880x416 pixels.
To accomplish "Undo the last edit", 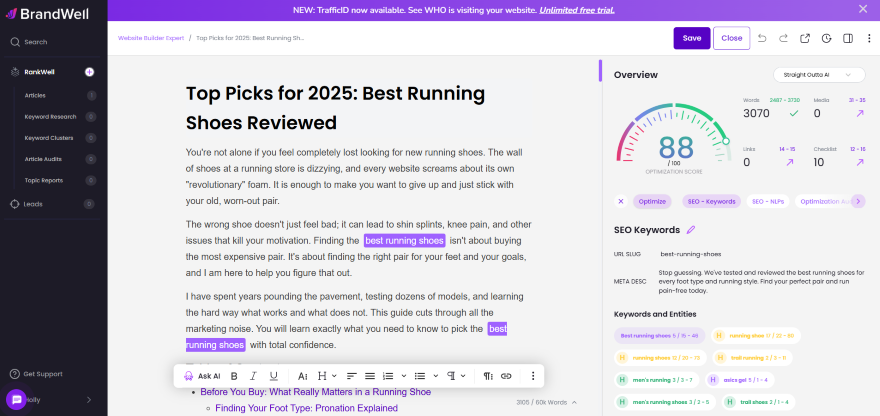I will tap(762, 38).
